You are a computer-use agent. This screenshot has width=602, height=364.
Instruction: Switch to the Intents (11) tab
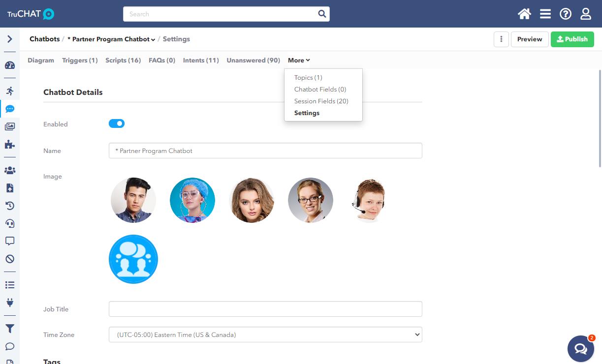tap(201, 60)
